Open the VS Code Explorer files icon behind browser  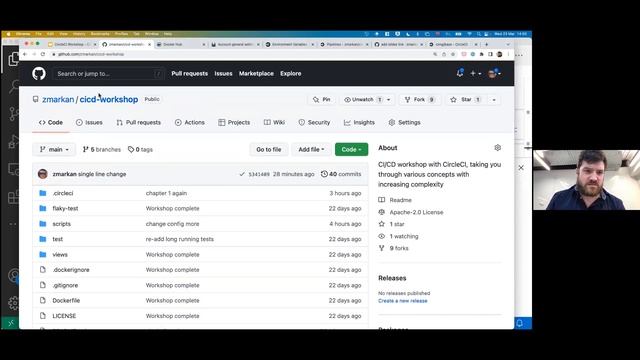tap(13, 59)
